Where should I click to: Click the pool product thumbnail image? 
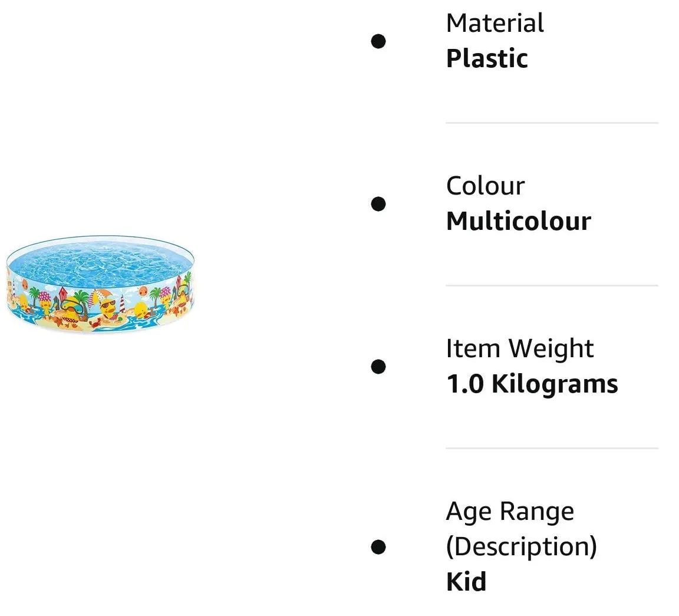pyautogui.click(x=100, y=284)
